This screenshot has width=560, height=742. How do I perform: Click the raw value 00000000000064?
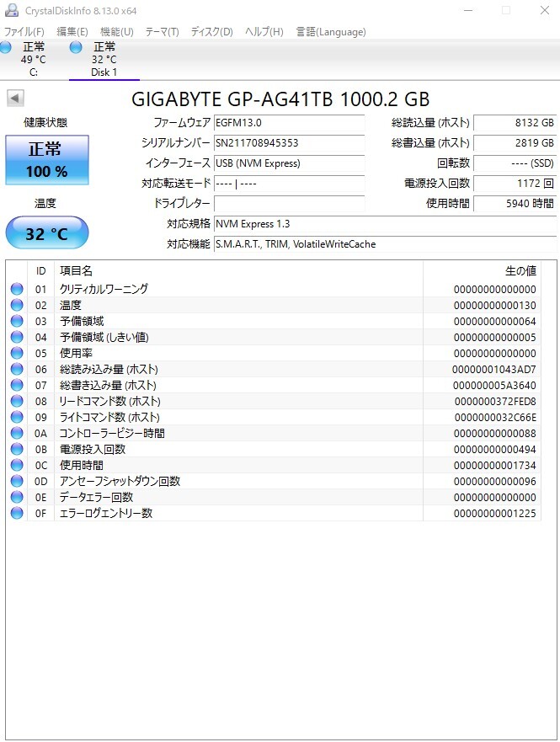tap(494, 322)
